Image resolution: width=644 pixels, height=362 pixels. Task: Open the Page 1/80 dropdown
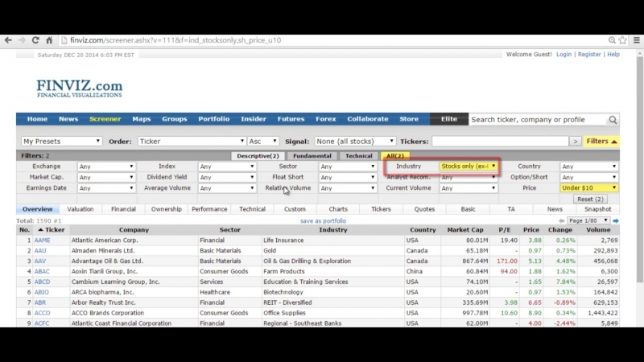588,220
